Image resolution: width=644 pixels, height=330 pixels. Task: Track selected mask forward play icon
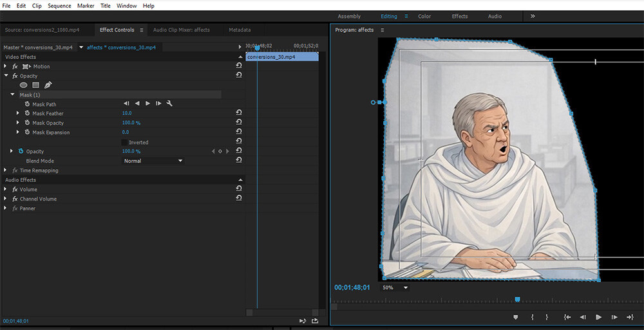coord(148,104)
